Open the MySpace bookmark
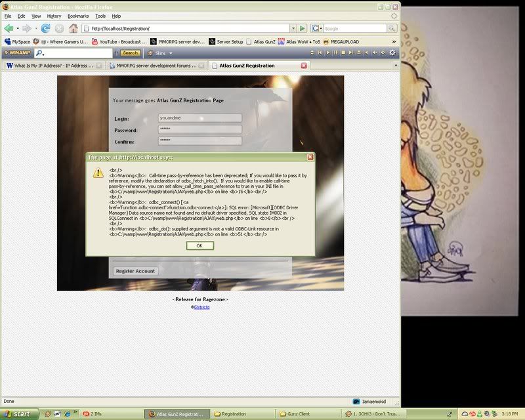Viewport: 525px width, 420px height. tap(17, 42)
